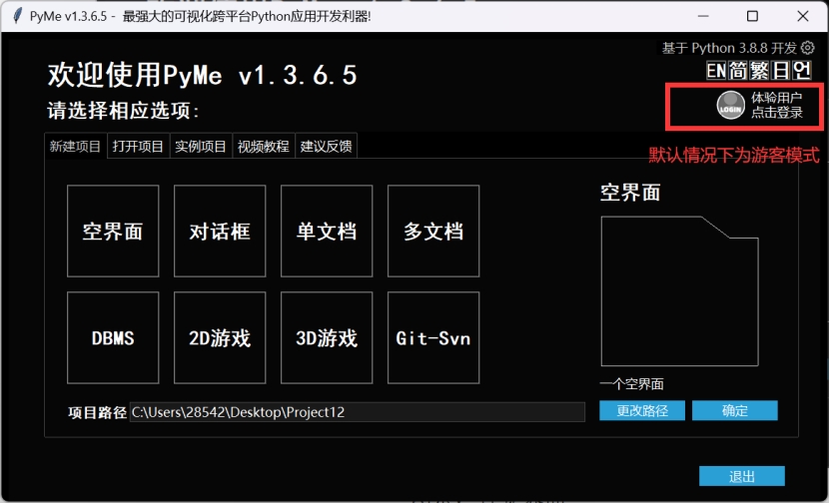Close the PyMe window
The width and height of the screenshot is (829, 504).
803,16
